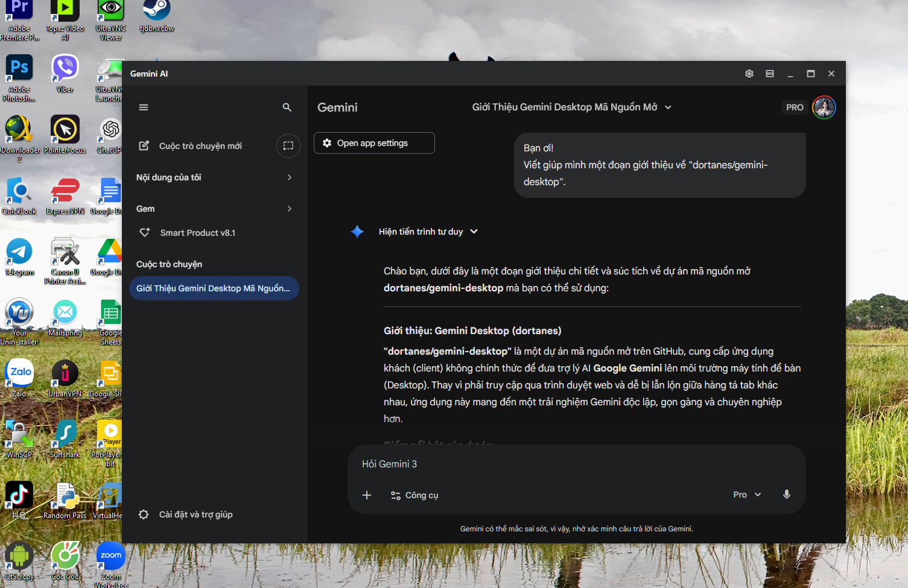Select Giới Thiệu Gemini Desktop conversation
The width and height of the screenshot is (908, 588).
[x=214, y=288]
